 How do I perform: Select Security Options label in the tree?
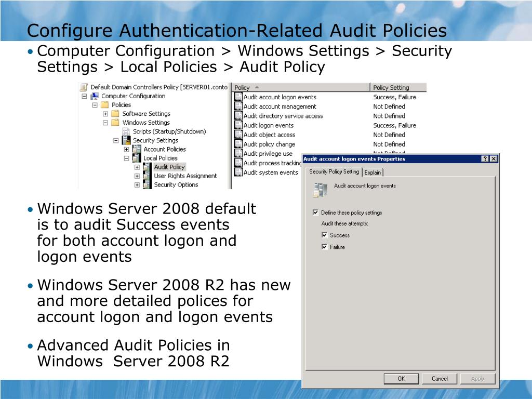[x=176, y=184]
